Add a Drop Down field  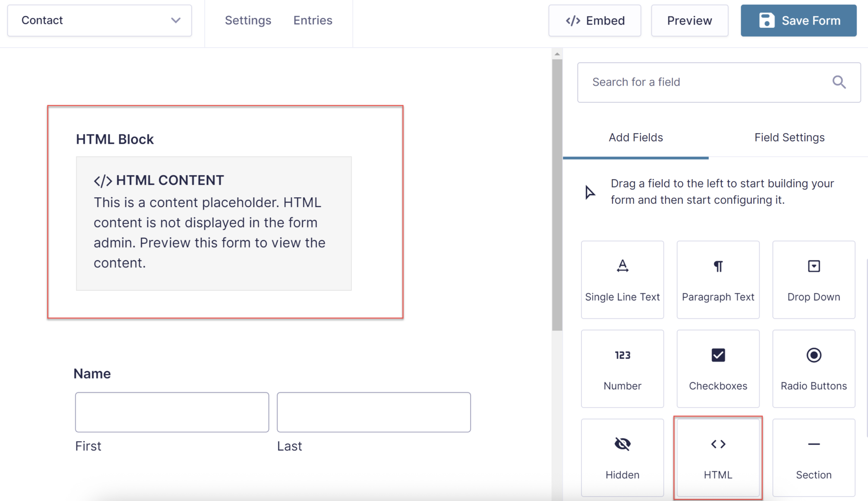814,279
